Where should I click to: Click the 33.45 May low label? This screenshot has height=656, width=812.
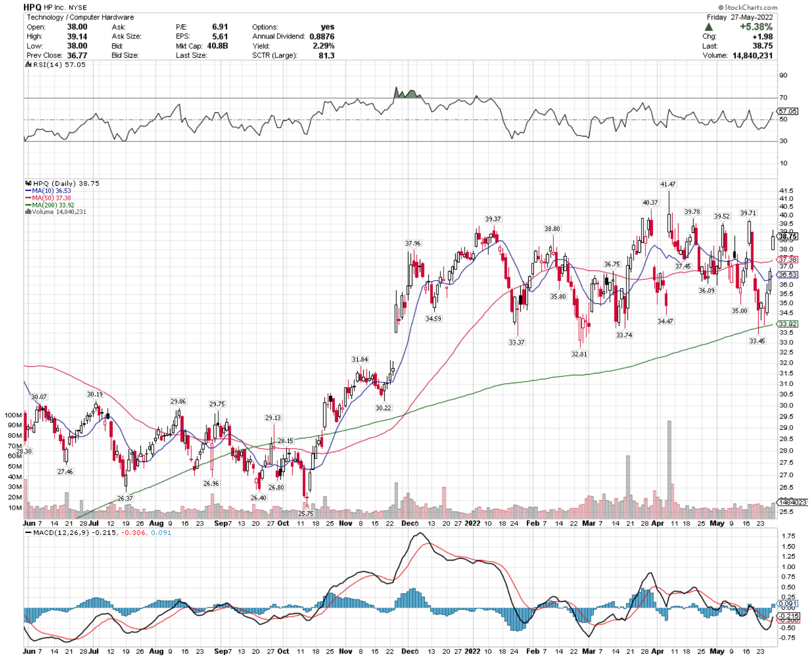(757, 341)
